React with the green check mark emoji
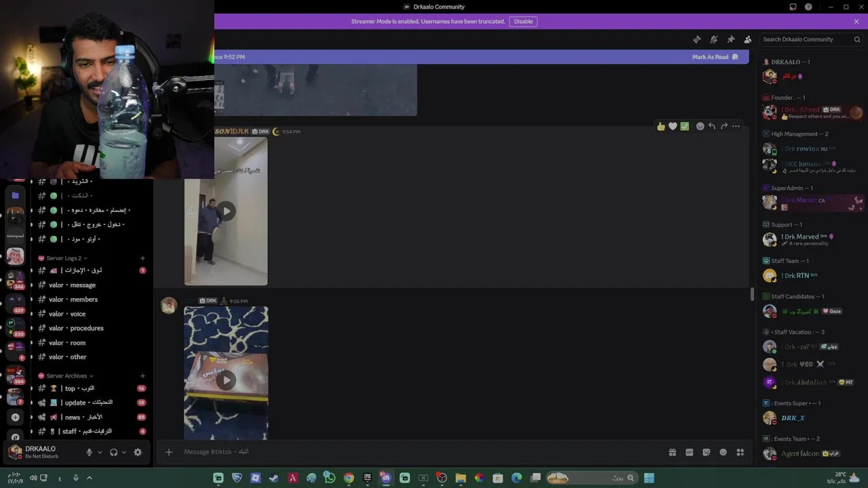 click(x=684, y=126)
